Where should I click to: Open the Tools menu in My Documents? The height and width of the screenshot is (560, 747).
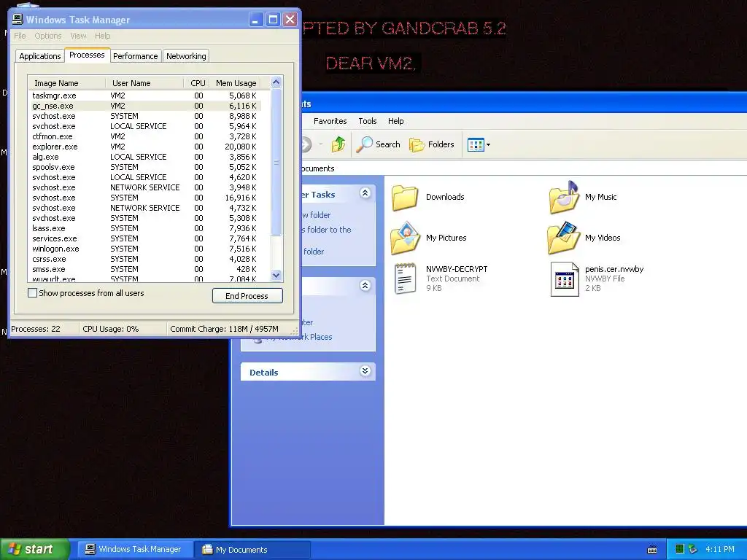(368, 121)
